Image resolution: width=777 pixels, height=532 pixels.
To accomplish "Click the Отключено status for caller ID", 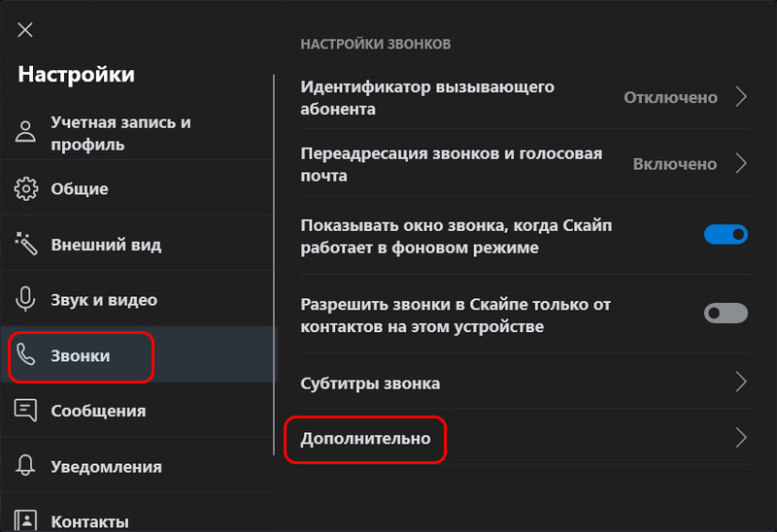I will tap(670, 98).
